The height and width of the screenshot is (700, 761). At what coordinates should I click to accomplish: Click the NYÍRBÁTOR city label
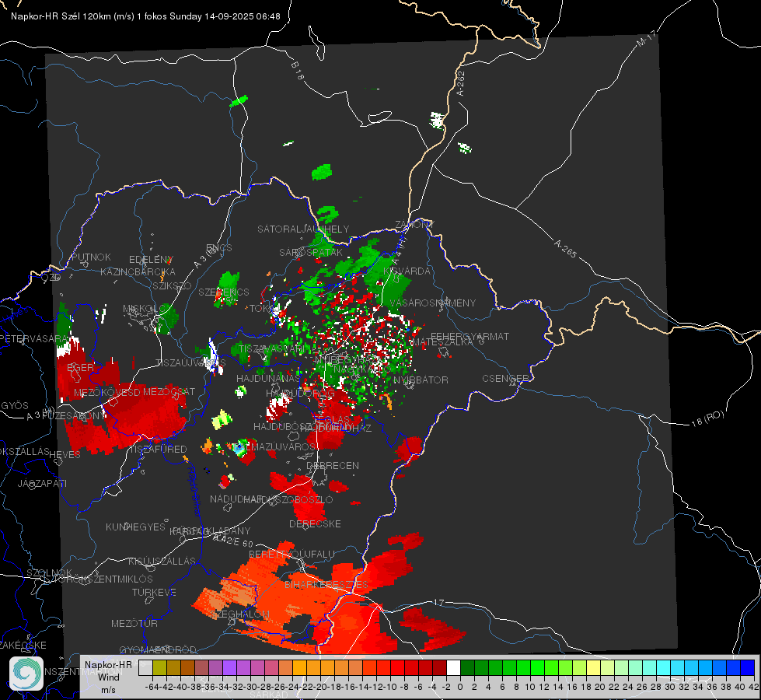pyautogui.click(x=421, y=380)
